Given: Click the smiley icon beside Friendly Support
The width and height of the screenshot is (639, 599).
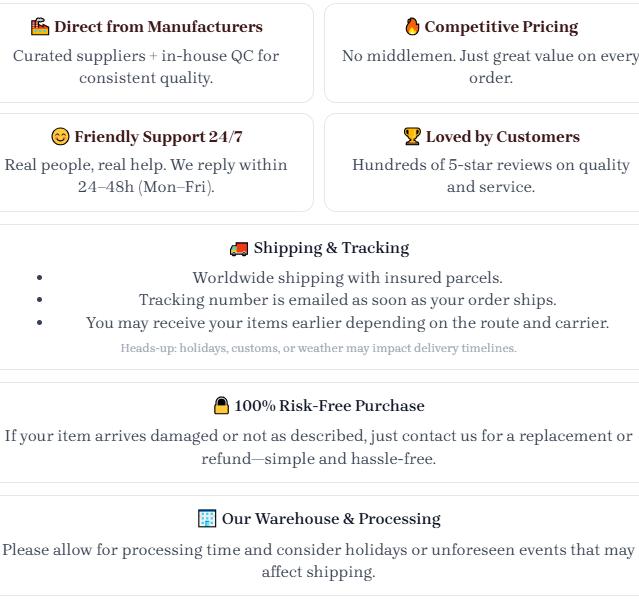Looking at the screenshot, I should pyautogui.click(x=60, y=137).
